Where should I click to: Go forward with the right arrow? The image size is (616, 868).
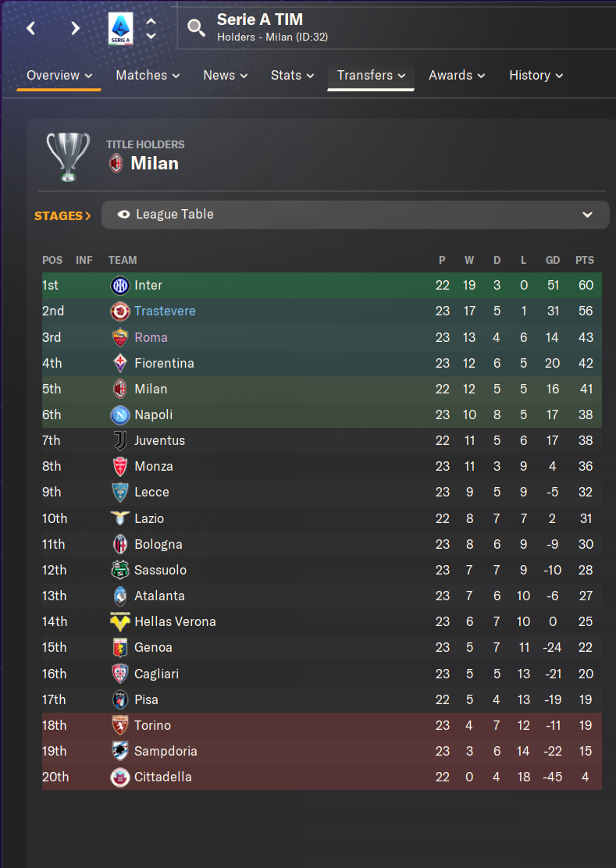(x=75, y=28)
